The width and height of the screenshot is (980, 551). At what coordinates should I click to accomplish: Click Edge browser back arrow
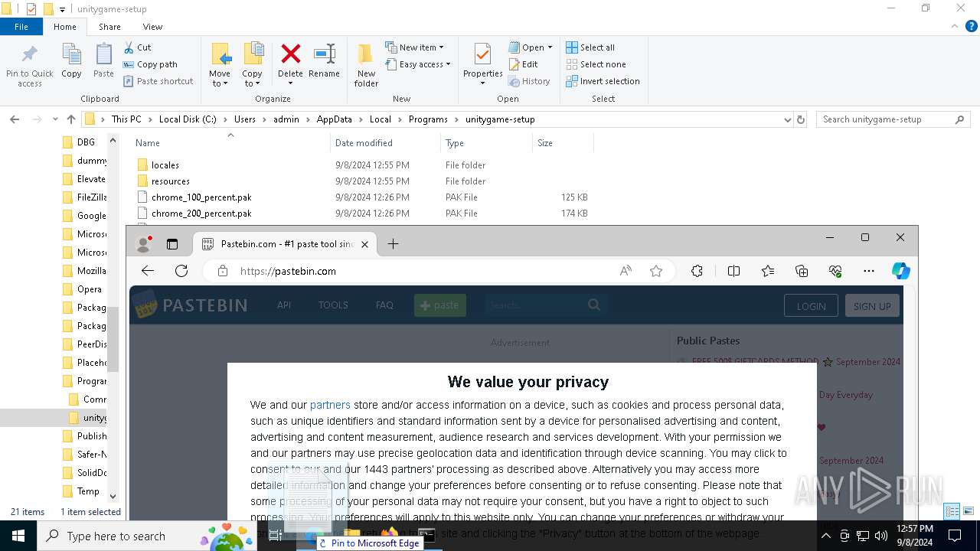[148, 271]
